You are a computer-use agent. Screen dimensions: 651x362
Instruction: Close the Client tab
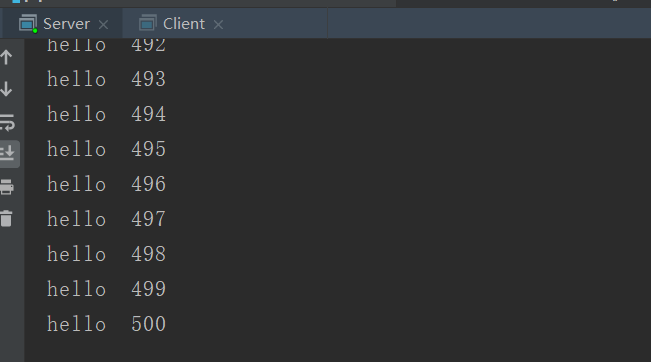point(218,25)
